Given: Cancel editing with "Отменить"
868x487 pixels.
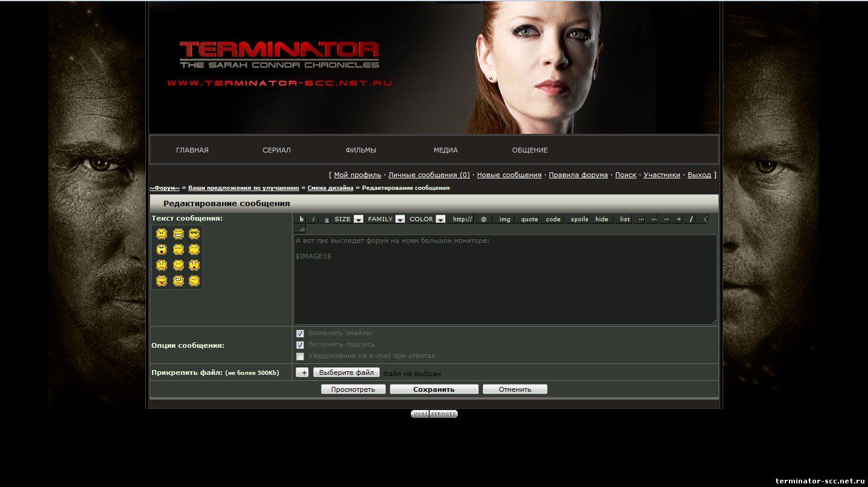Looking at the screenshot, I should click(x=515, y=389).
